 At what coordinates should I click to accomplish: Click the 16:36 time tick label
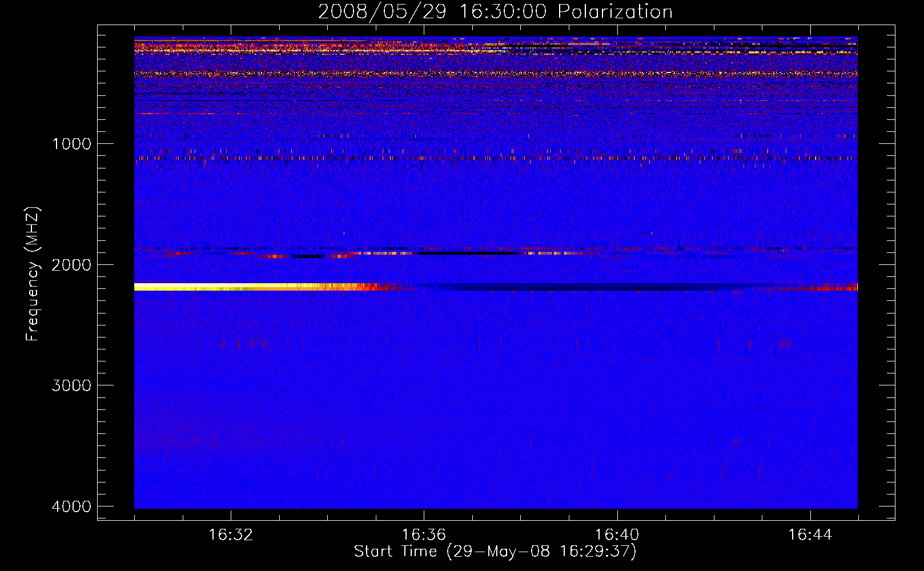(424, 535)
